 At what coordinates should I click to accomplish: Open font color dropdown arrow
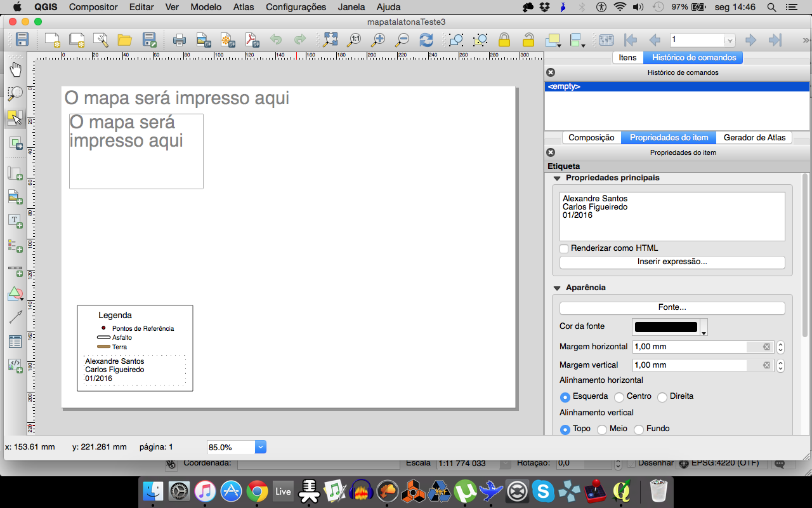(x=704, y=328)
